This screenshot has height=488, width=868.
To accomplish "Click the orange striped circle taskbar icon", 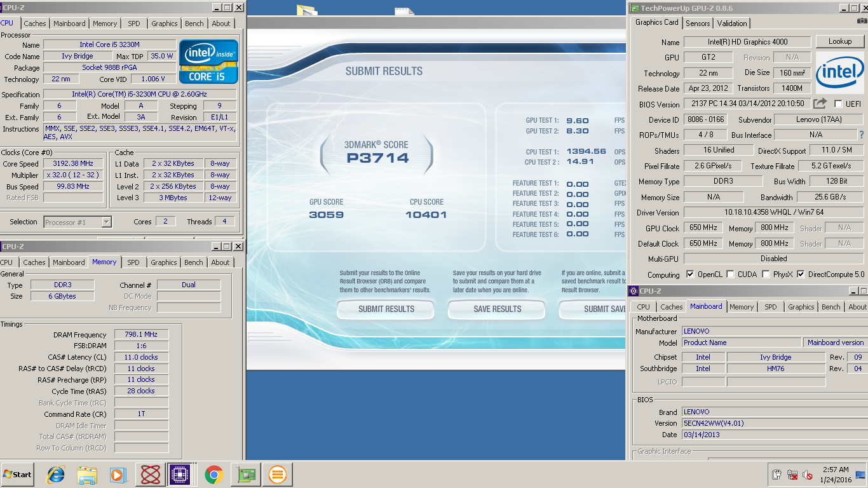I will point(277,475).
